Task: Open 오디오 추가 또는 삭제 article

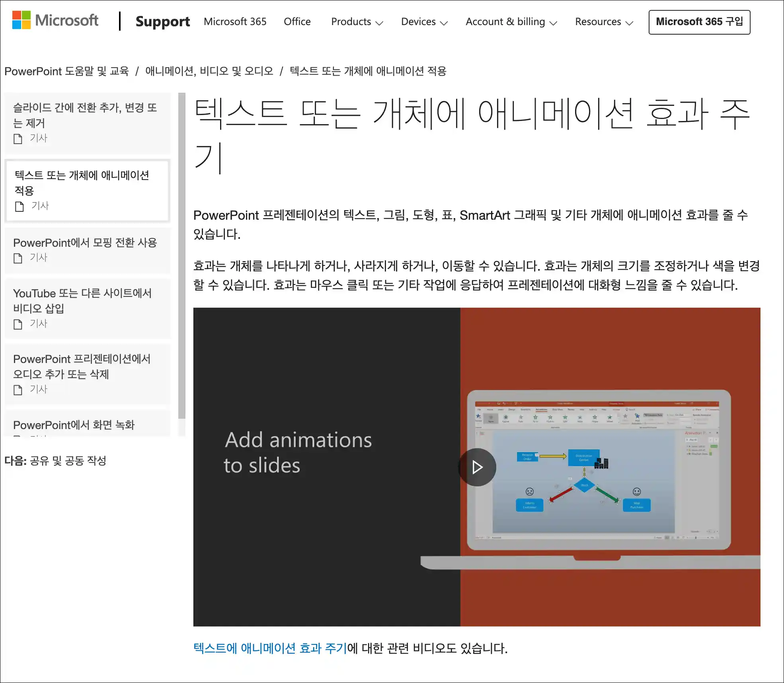Action: point(87,374)
